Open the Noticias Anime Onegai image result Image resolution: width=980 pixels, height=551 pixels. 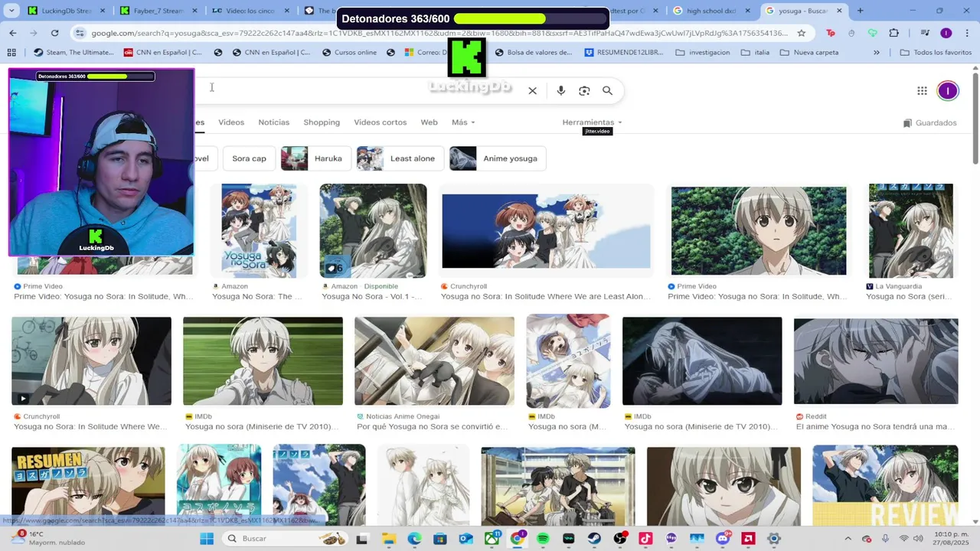click(x=434, y=361)
